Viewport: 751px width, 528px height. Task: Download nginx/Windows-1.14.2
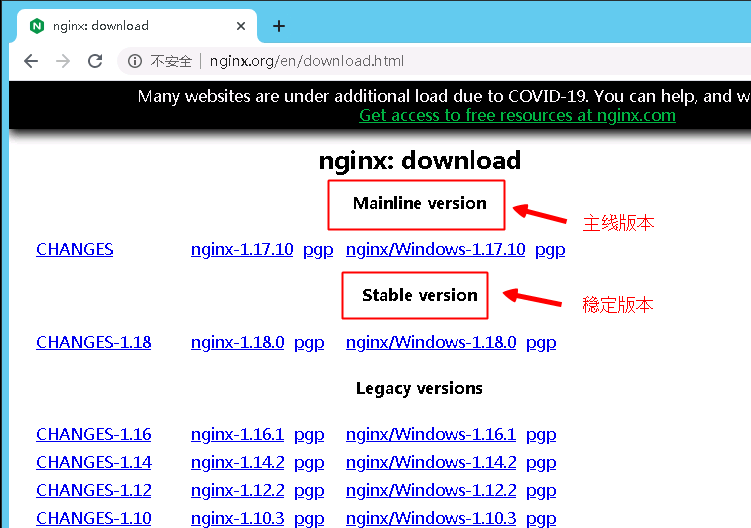pos(431,462)
